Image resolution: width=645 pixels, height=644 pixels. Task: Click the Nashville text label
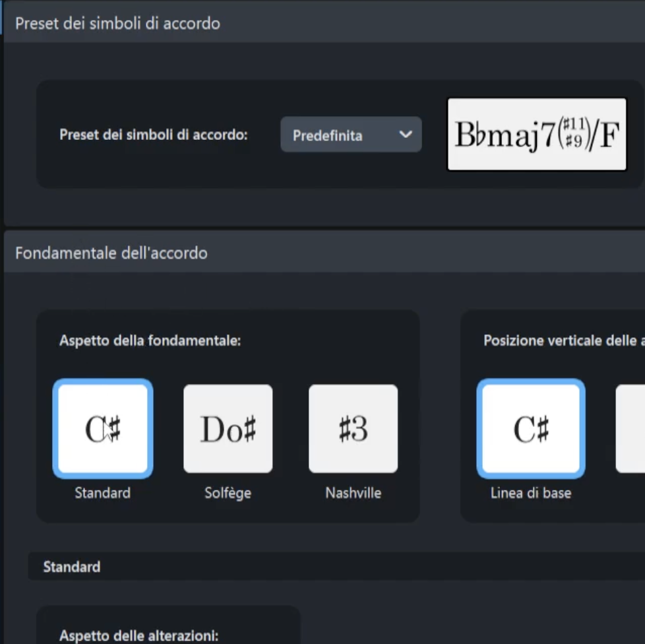pos(353,493)
